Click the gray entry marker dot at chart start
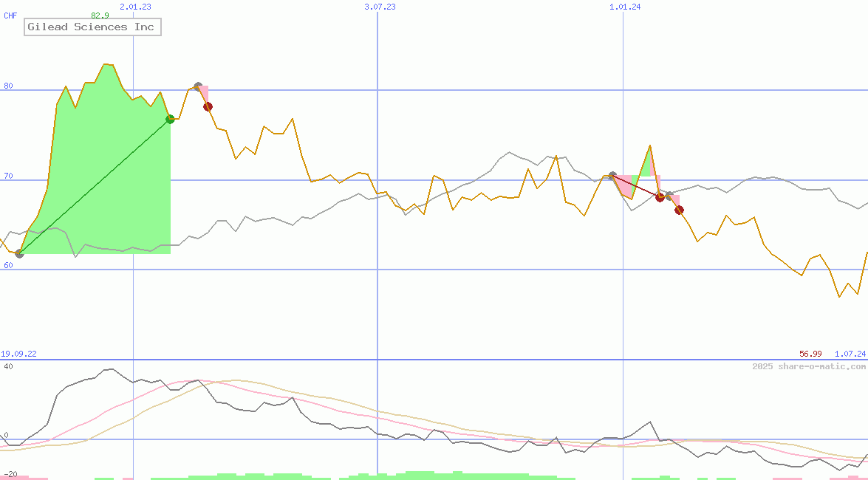 point(19,253)
